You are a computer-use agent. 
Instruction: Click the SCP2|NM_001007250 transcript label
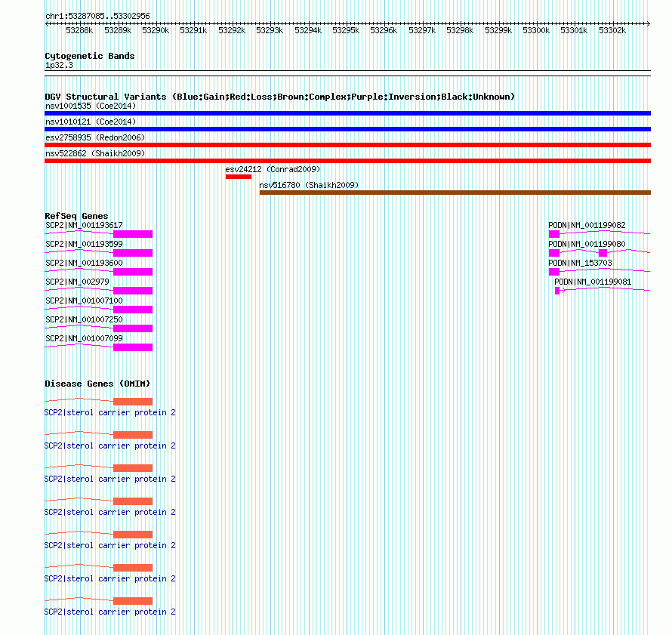[x=84, y=319]
